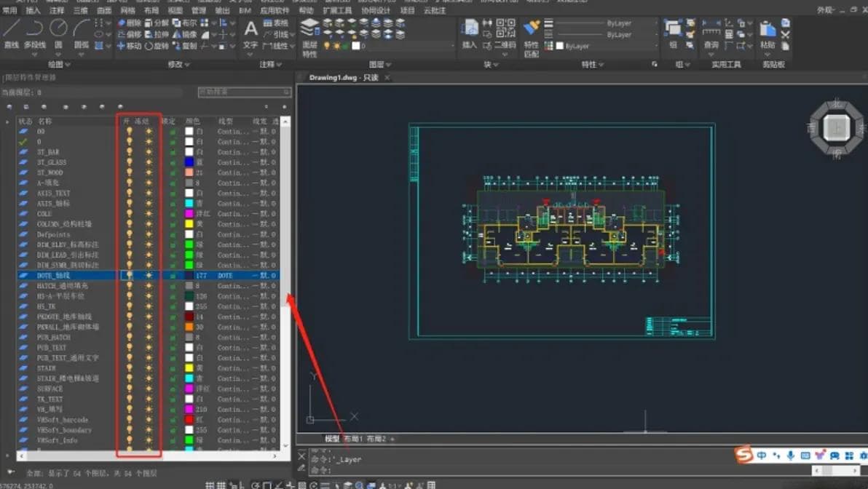Click the Measure/Query (查询) tool
Viewport: 868px width, 489px height.
coord(711,33)
